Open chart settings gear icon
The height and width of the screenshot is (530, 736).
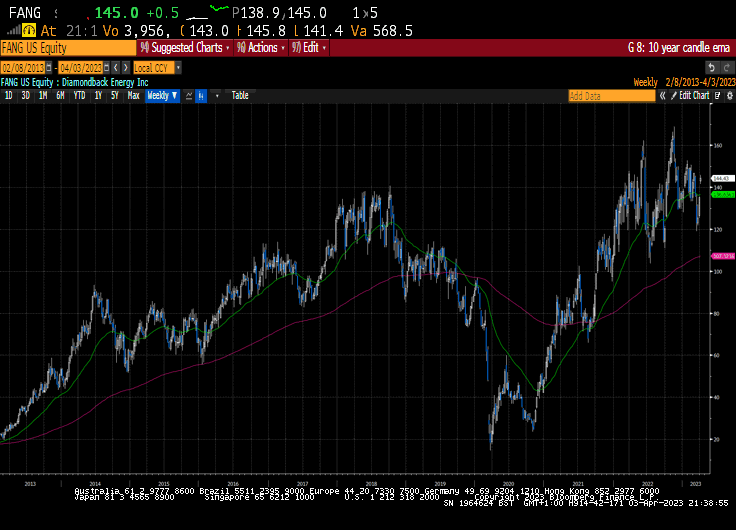tap(730, 96)
